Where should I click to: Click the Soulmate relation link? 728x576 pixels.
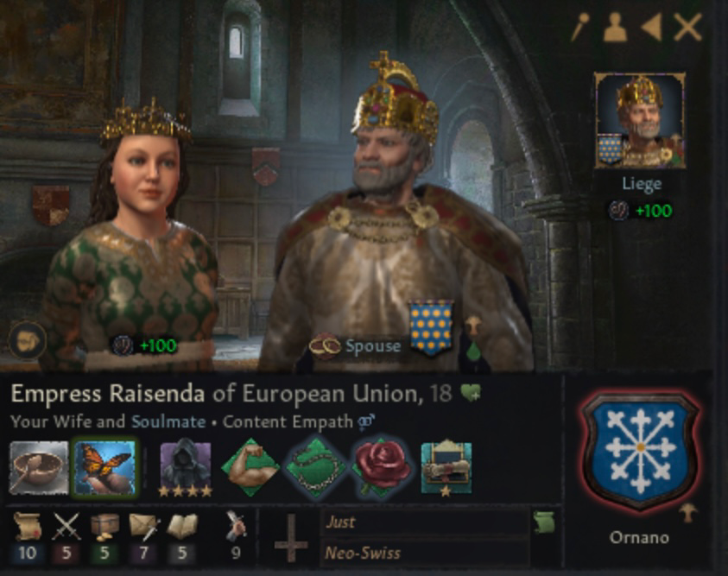point(168,421)
